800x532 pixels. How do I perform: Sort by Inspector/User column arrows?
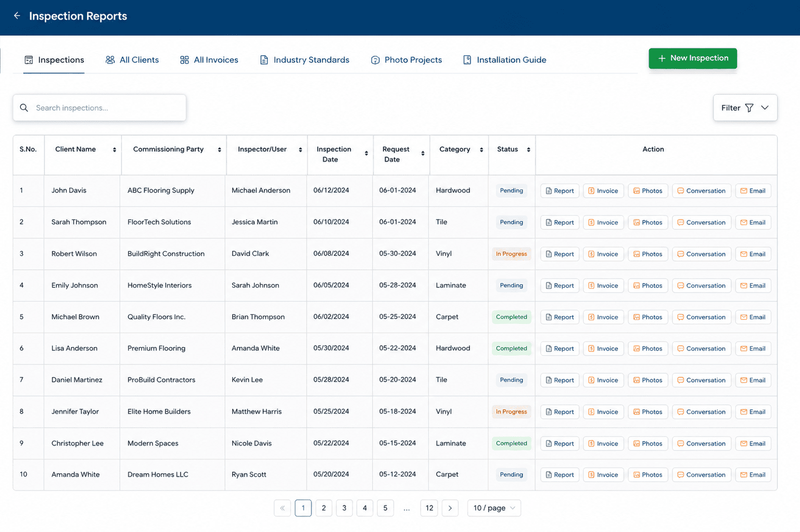300,150
